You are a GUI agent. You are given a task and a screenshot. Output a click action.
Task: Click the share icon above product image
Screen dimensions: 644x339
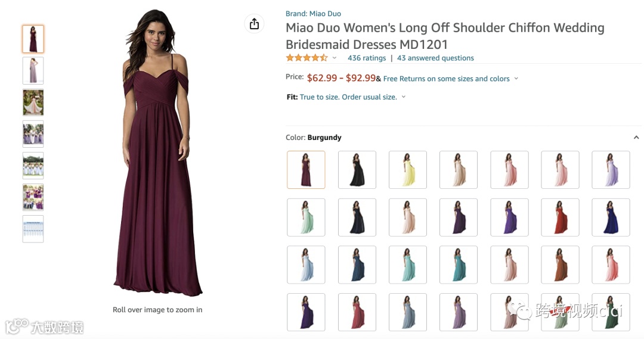[x=254, y=24]
